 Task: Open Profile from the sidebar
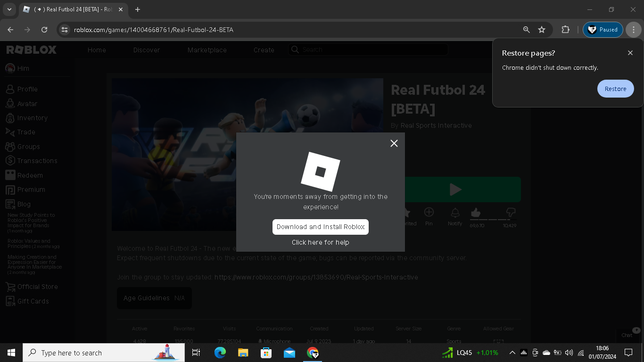[22, 89]
